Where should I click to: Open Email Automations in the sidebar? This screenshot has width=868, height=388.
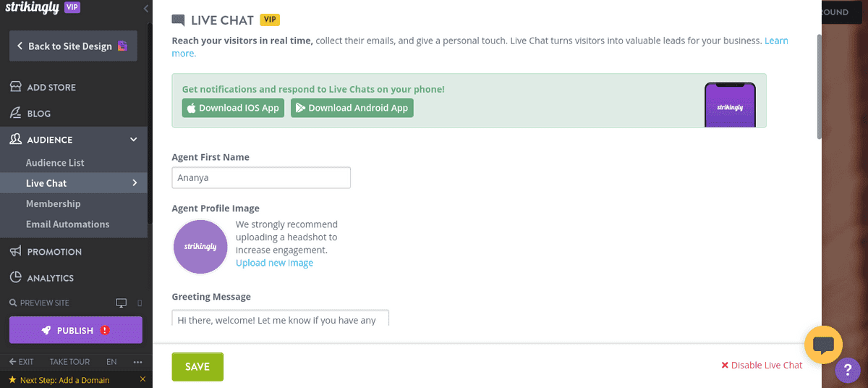[67, 224]
